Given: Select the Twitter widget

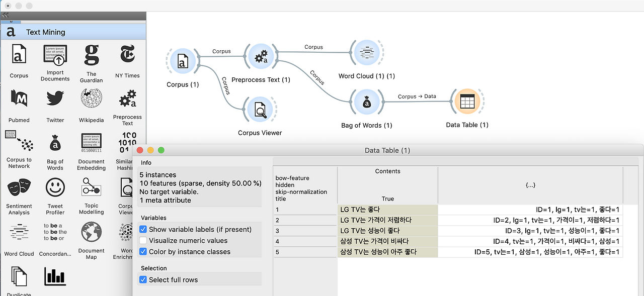Looking at the screenshot, I should (x=55, y=106).
